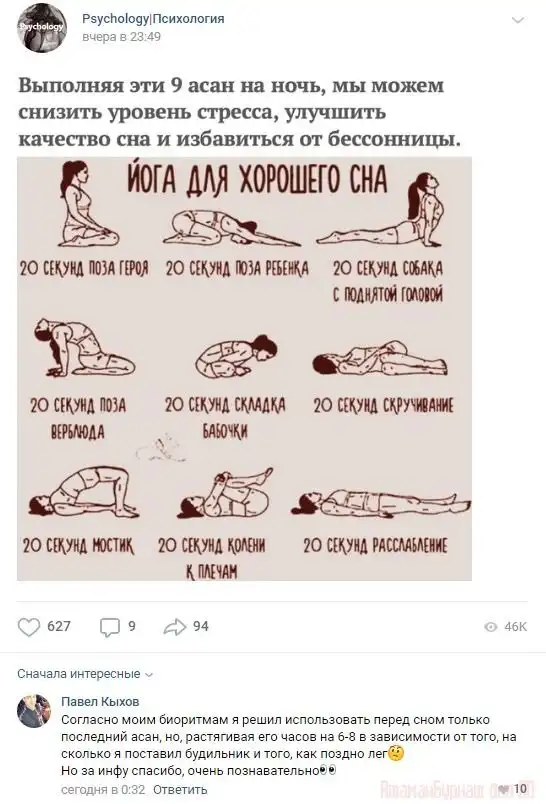Click the 94 shares counter
The height and width of the screenshot is (804, 546).
coord(201,626)
